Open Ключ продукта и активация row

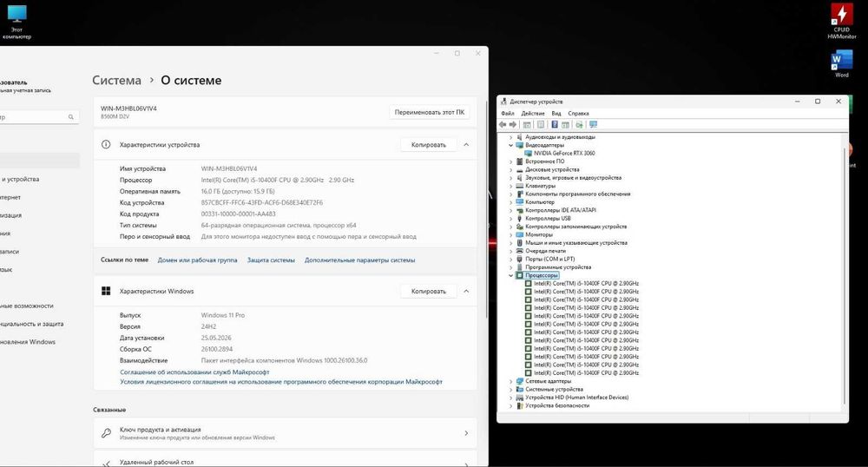(x=285, y=433)
